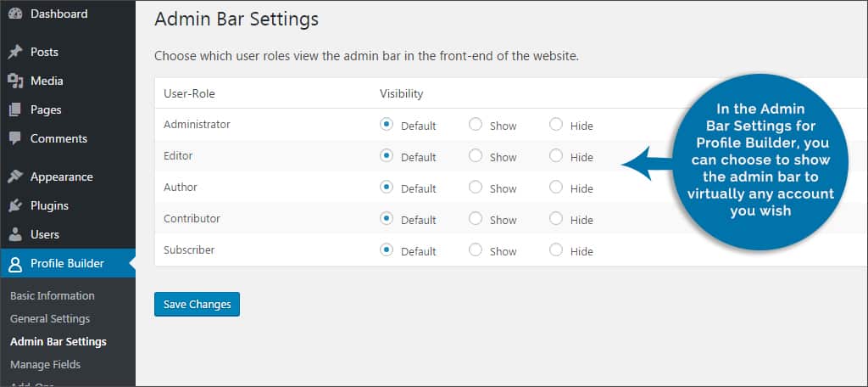Click the Editor role label
The image size is (868, 387).
click(178, 156)
